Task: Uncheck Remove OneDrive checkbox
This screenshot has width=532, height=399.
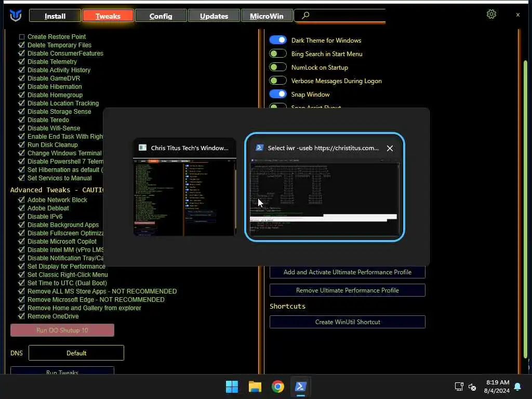Action: (22, 316)
